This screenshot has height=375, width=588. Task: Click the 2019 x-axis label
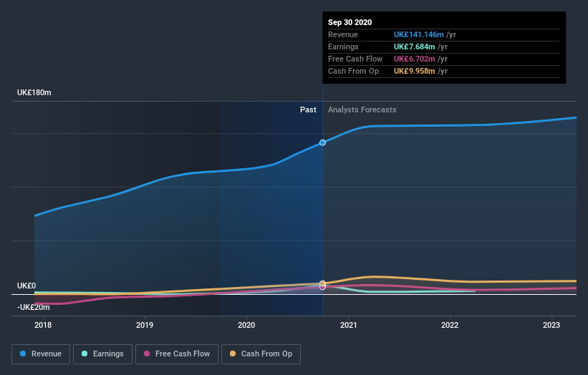pos(145,325)
